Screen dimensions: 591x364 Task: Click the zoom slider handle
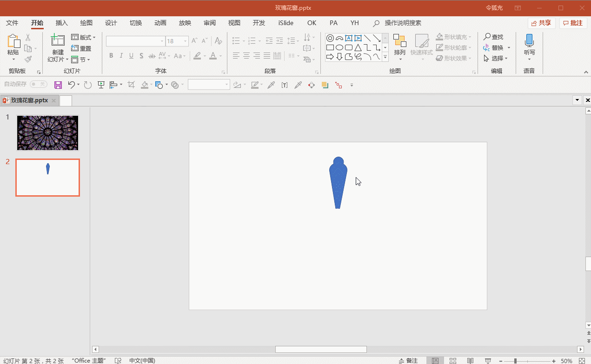pyautogui.click(x=515, y=361)
